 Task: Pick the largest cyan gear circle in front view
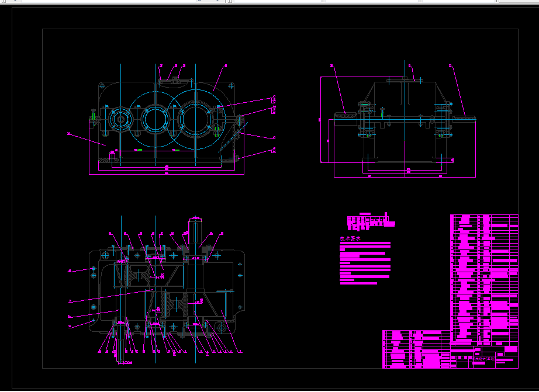point(196,119)
